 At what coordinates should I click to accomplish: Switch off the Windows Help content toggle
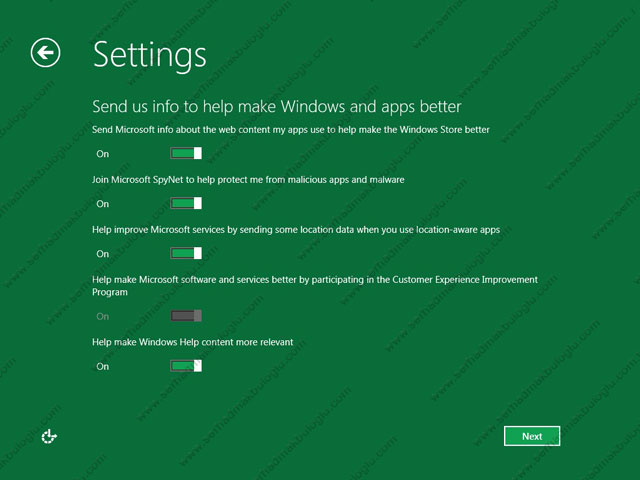point(186,366)
